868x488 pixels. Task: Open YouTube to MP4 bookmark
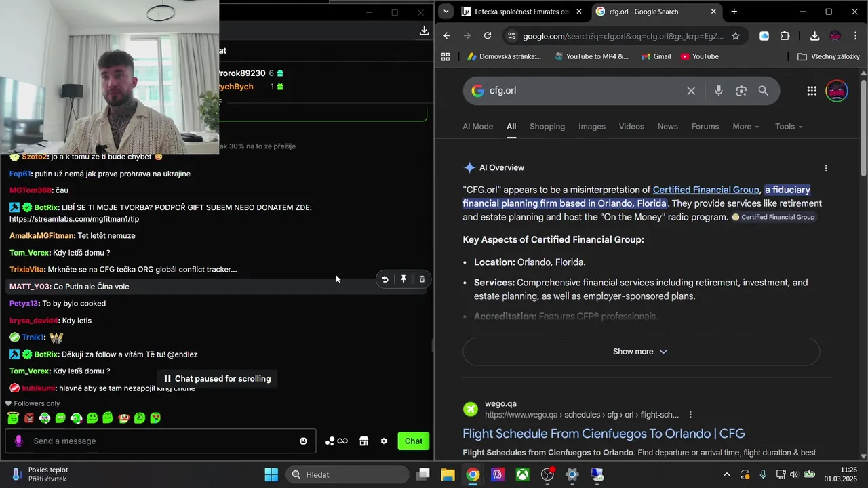point(591,56)
